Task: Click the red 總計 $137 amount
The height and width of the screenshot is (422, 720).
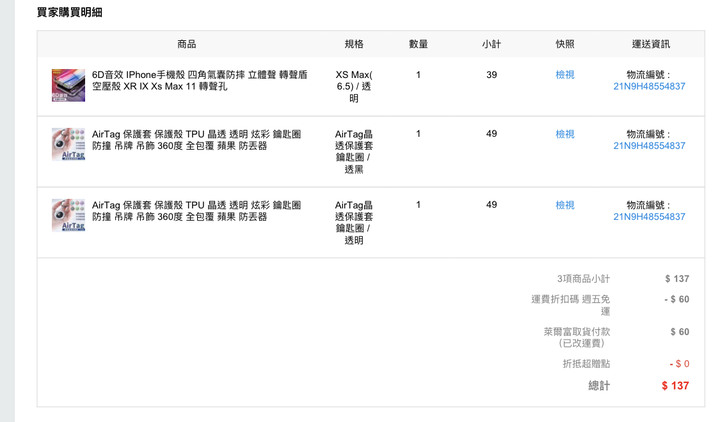Action: [675, 386]
